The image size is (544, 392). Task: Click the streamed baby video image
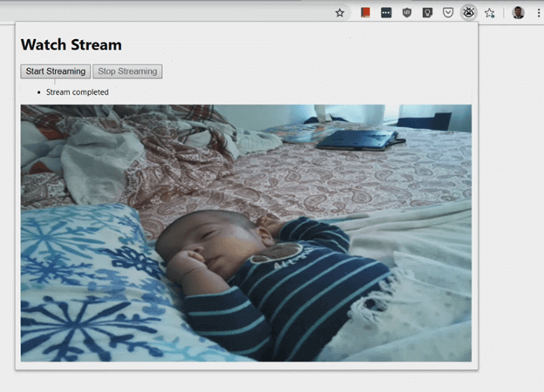point(246,233)
